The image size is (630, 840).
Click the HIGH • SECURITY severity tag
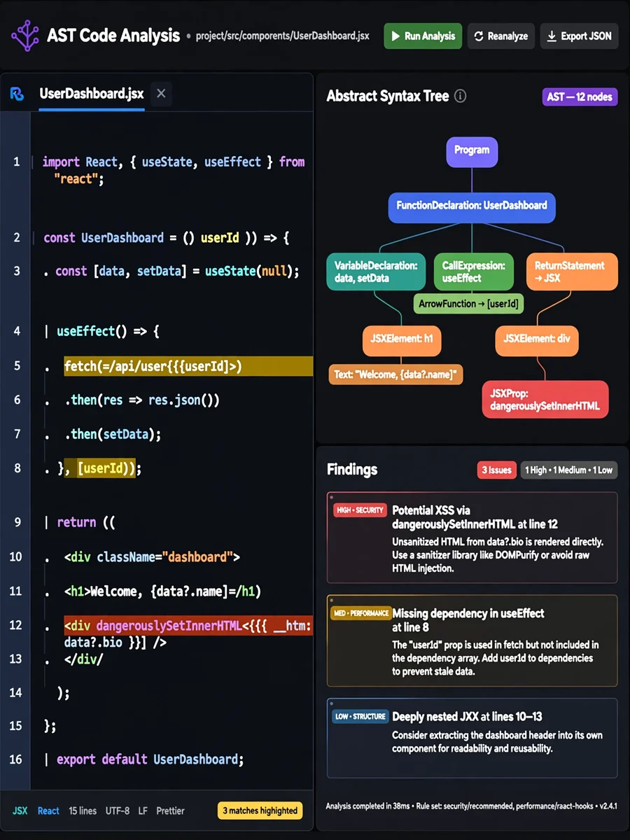click(360, 510)
